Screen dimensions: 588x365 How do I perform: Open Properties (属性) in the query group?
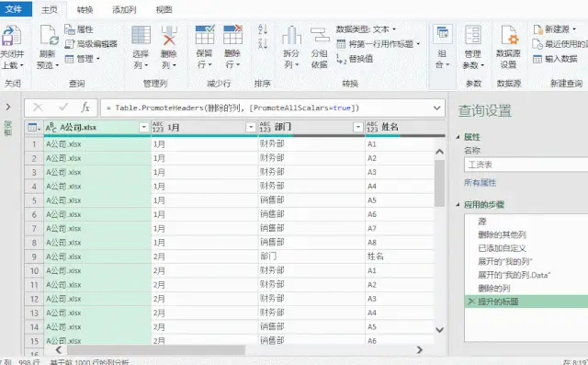tap(79, 29)
